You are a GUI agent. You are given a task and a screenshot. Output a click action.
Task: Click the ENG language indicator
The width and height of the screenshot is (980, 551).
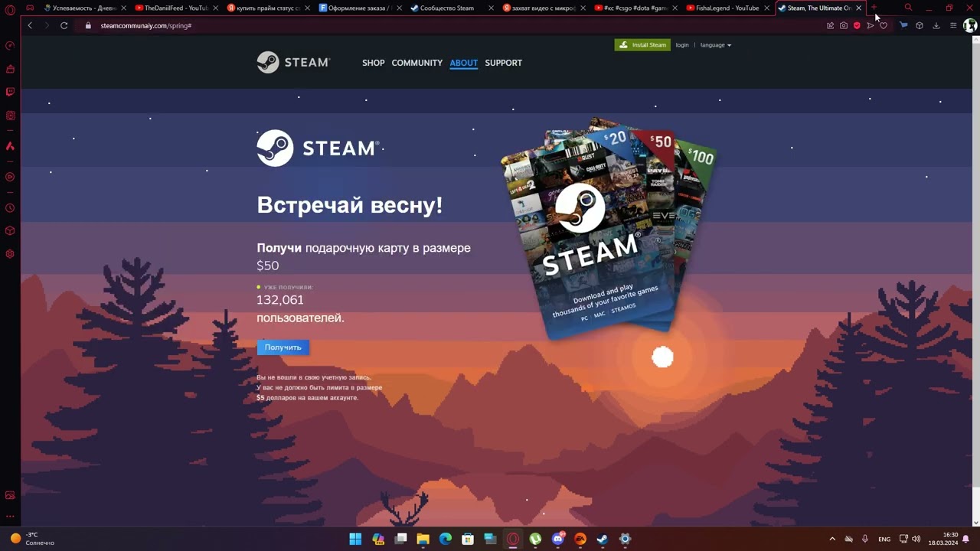(884, 539)
